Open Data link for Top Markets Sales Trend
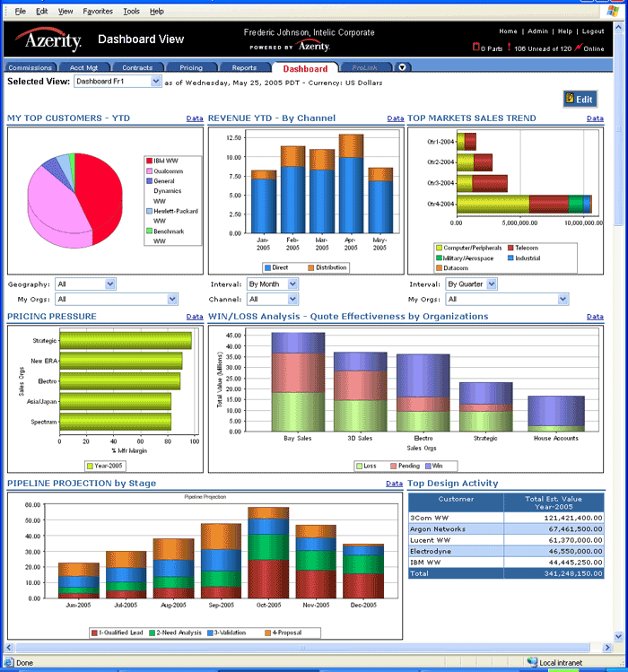The height and width of the screenshot is (672, 628). 595,118
